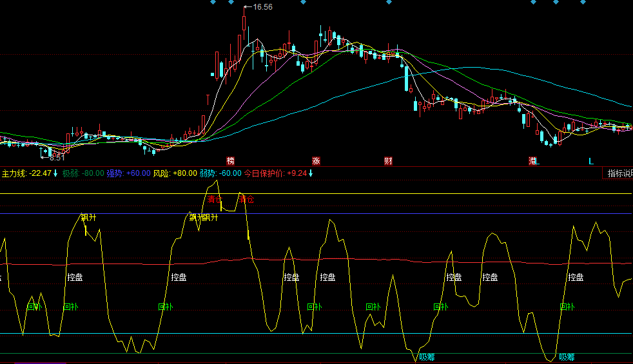Click the 16.56 high price label

click(262, 8)
